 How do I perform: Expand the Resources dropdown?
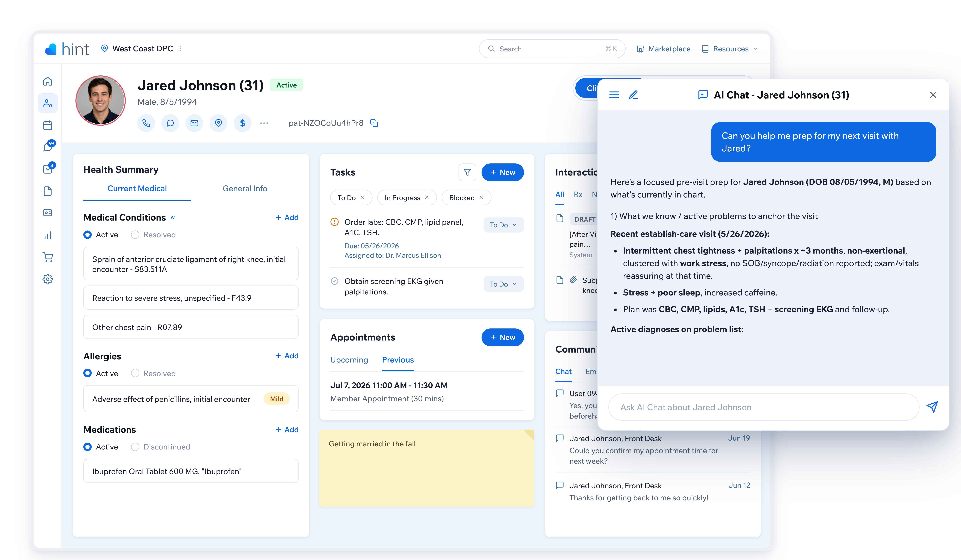point(730,49)
